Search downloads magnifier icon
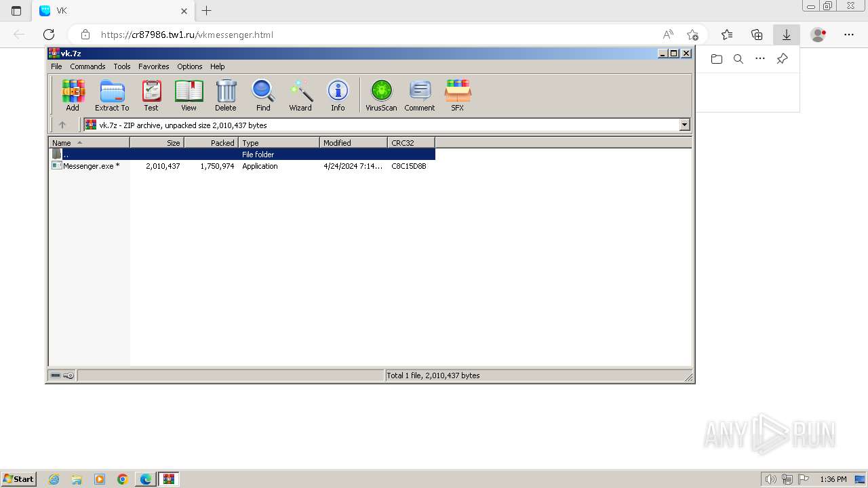 tap(738, 59)
